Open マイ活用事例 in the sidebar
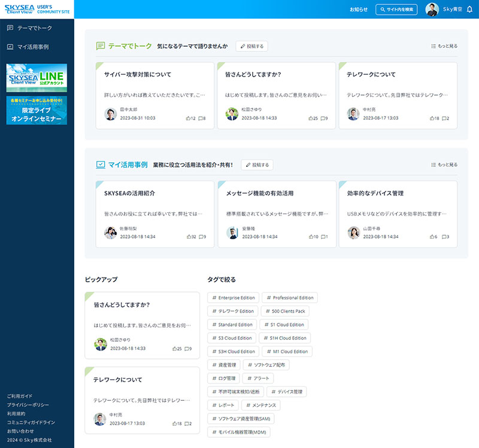This screenshot has height=448, width=479. coord(28,47)
